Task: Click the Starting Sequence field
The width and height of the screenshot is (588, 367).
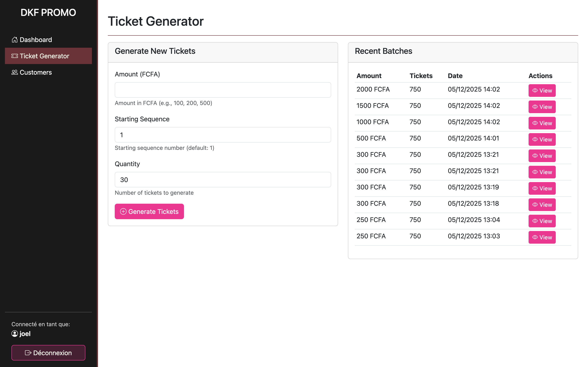Action: tap(223, 135)
